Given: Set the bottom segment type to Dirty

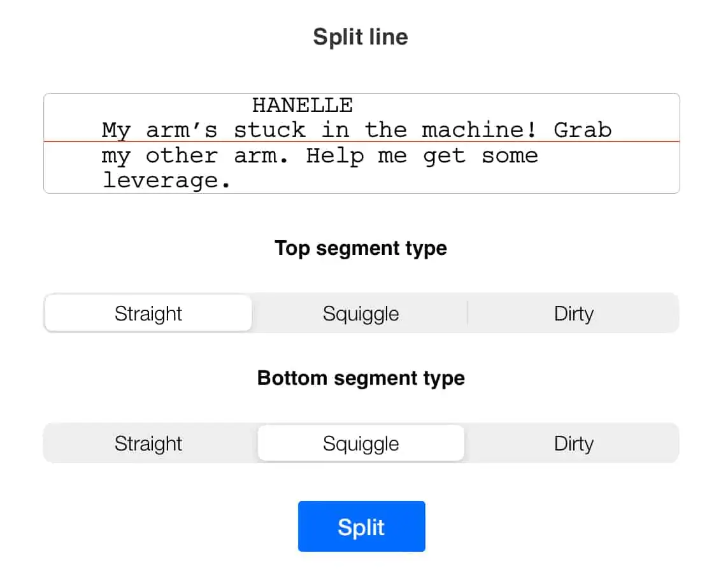Looking at the screenshot, I should (x=573, y=443).
